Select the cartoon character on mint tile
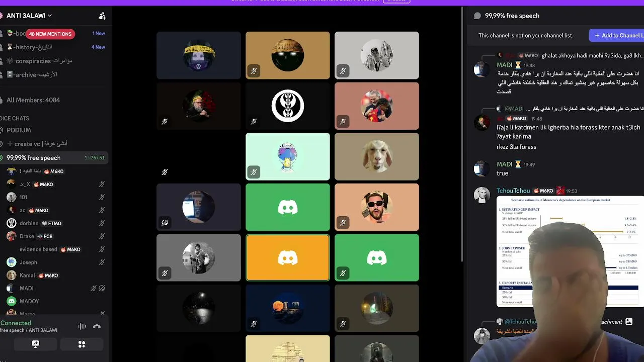 coord(288,156)
